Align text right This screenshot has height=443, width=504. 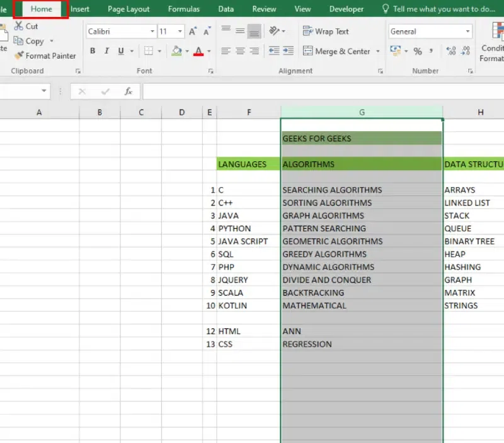point(254,51)
